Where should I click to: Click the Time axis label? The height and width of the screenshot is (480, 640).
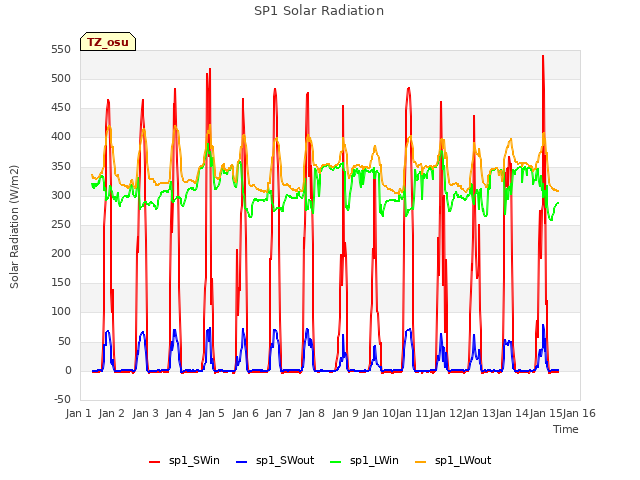tap(566, 429)
